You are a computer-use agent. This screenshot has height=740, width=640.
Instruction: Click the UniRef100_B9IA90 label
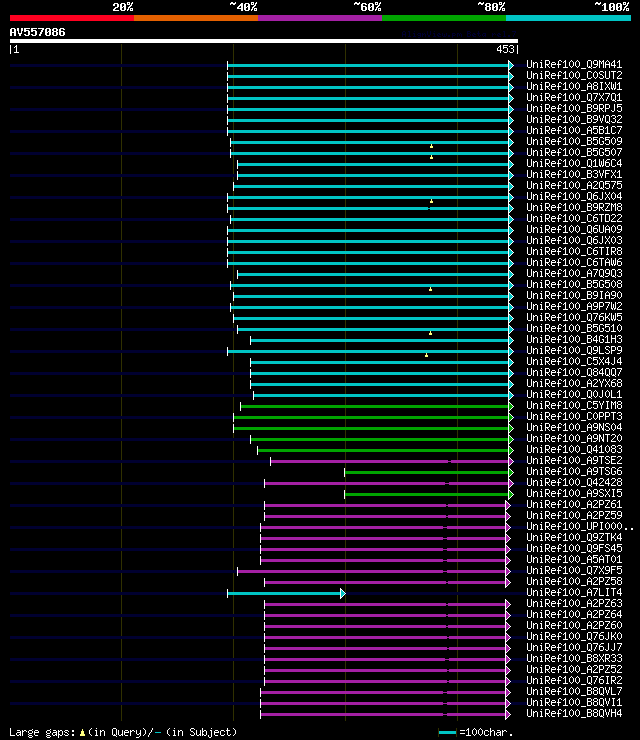click(x=574, y=295)
